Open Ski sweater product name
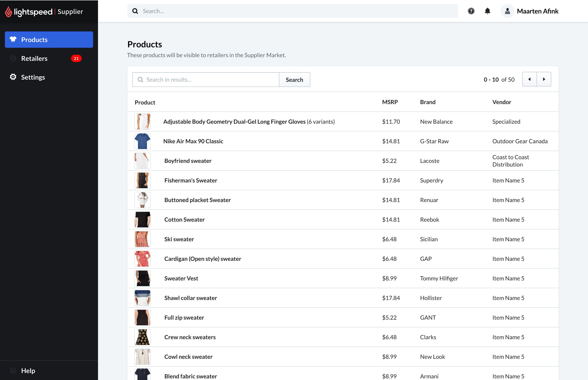The width and height of the screenshot is (588, 380). [x=179, y=239]
